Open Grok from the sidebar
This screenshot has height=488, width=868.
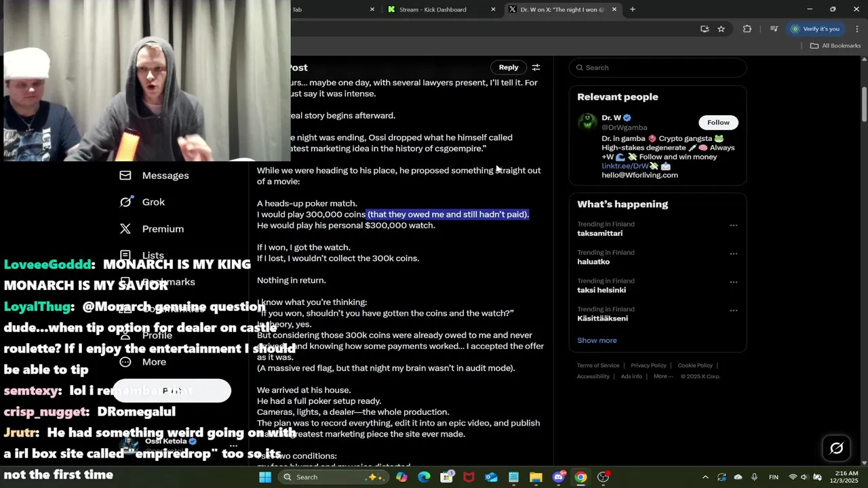142,202
